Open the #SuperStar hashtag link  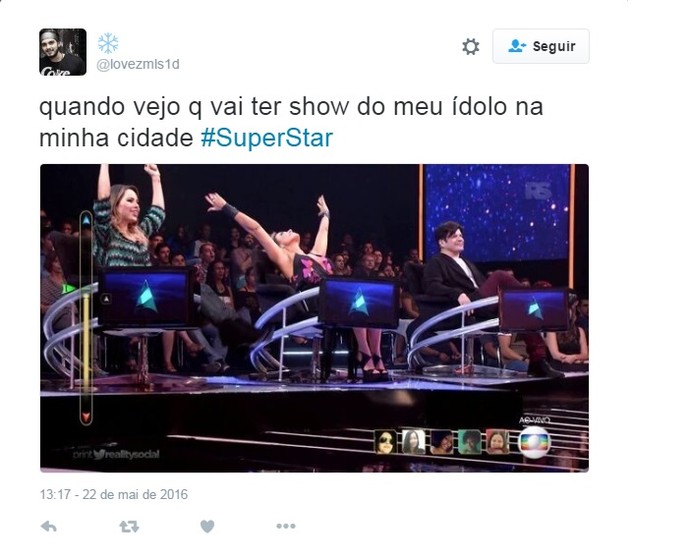click(267, 138)
